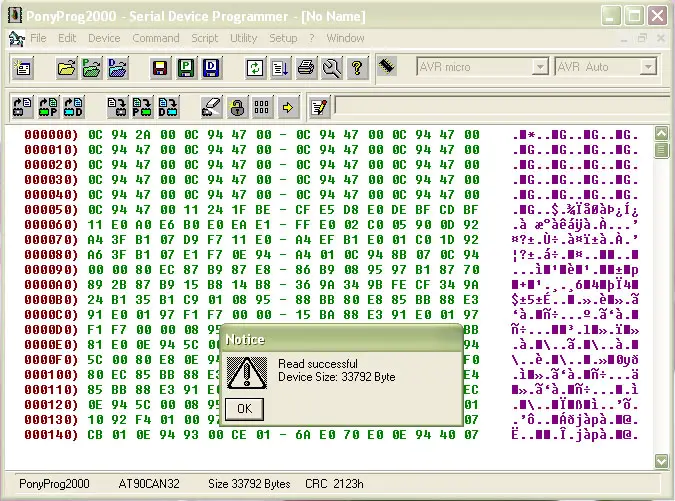
Task: Click Write Data Memory (D) icon
Action: (x=168, y=107)
